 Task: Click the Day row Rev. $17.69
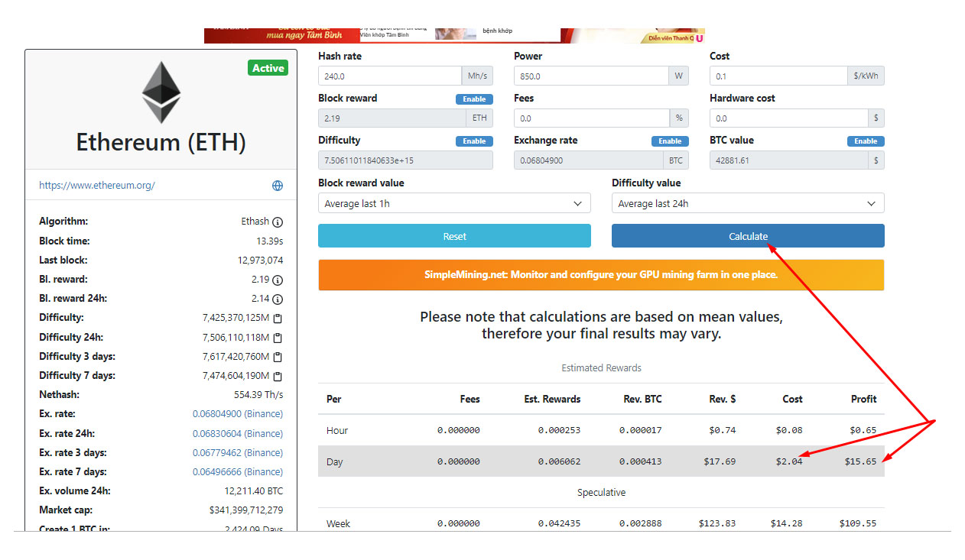tap(720, 461)
